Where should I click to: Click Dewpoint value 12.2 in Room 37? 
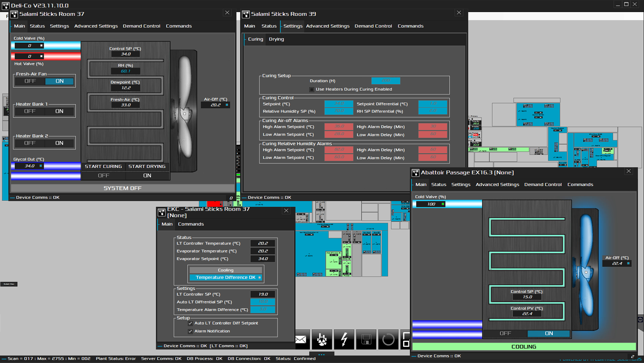coord(126,88)
